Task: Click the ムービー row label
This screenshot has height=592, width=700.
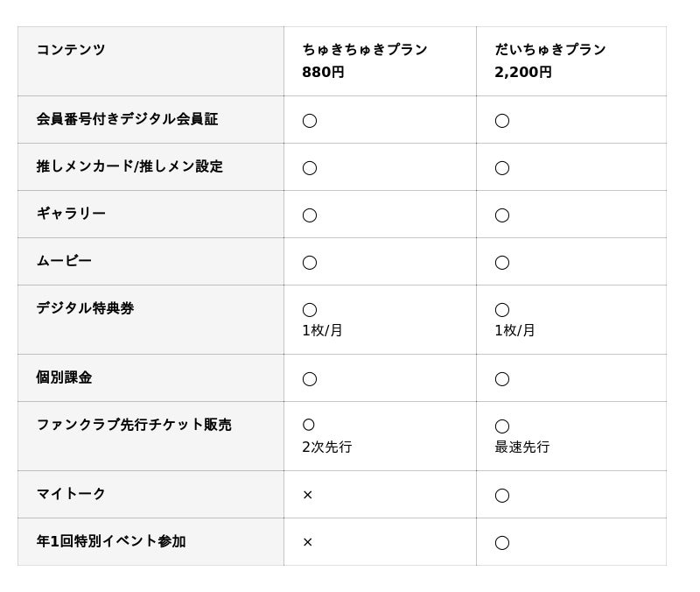Action: point(64,261)
